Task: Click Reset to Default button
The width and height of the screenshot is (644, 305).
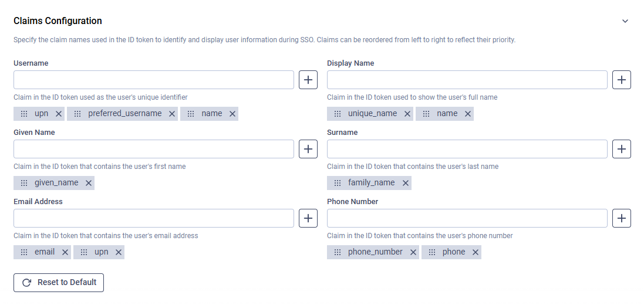Action: [x=59, y=283]
